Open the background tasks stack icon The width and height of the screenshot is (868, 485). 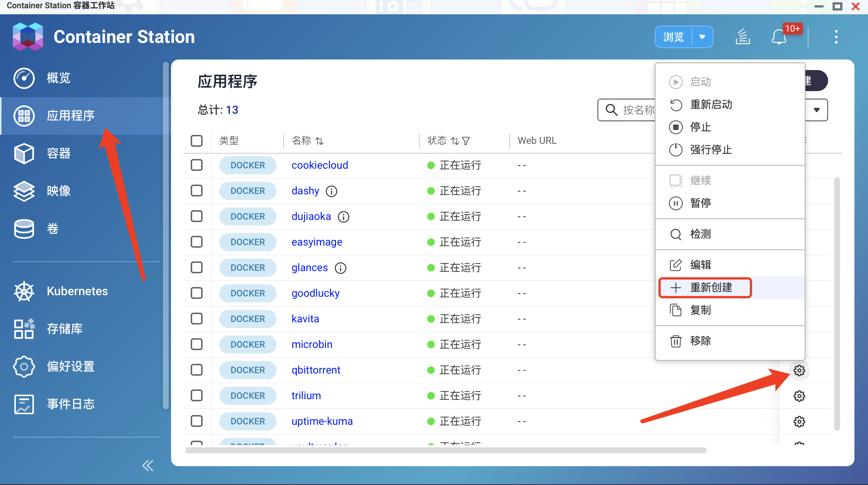(743, 37)
